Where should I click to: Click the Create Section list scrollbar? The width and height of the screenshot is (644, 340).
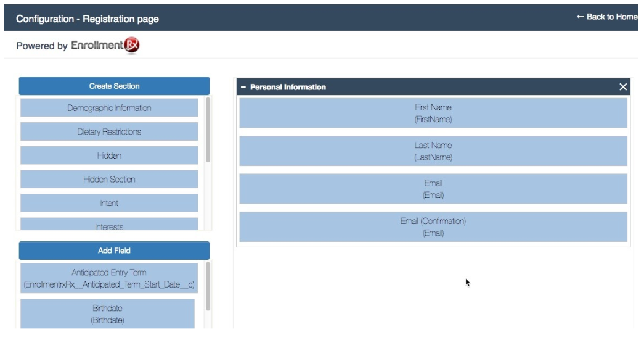point(208,130)
